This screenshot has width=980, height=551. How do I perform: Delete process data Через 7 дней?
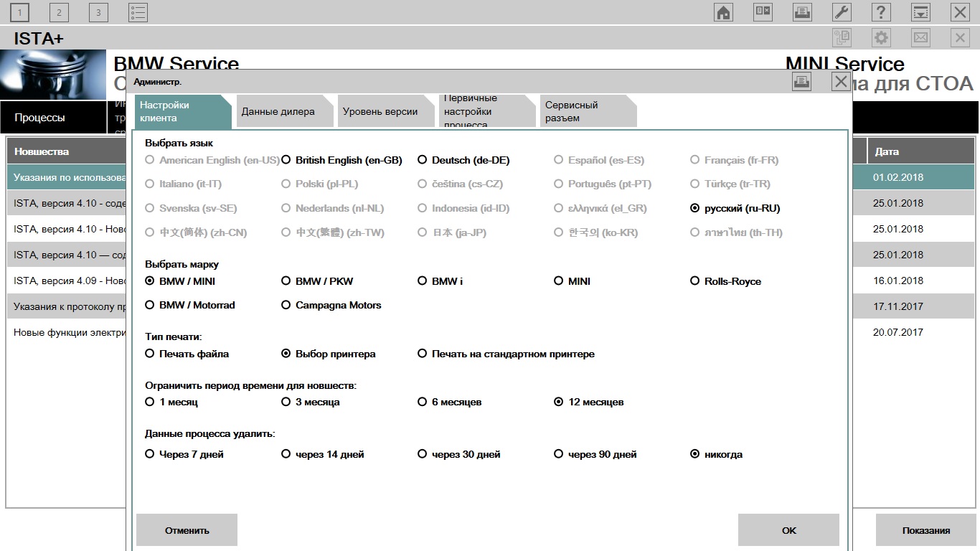tap(184, 454)
